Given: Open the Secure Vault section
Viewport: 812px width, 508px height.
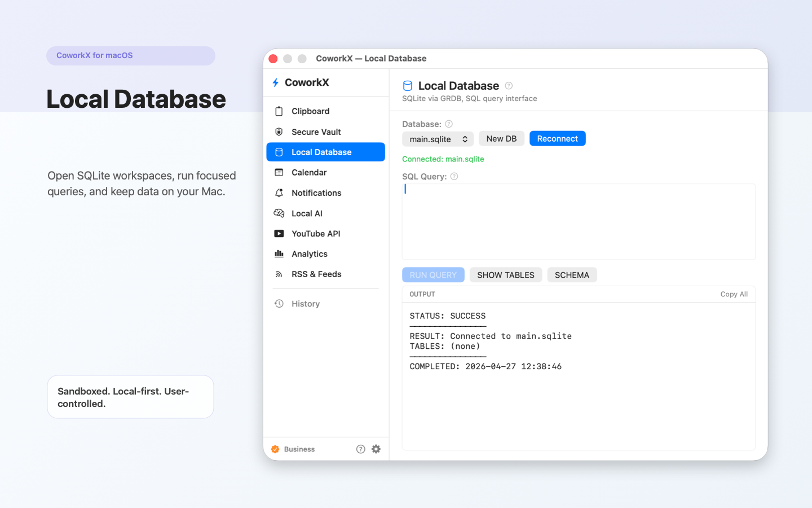Looking at the screenshot, I should (326, 132).
